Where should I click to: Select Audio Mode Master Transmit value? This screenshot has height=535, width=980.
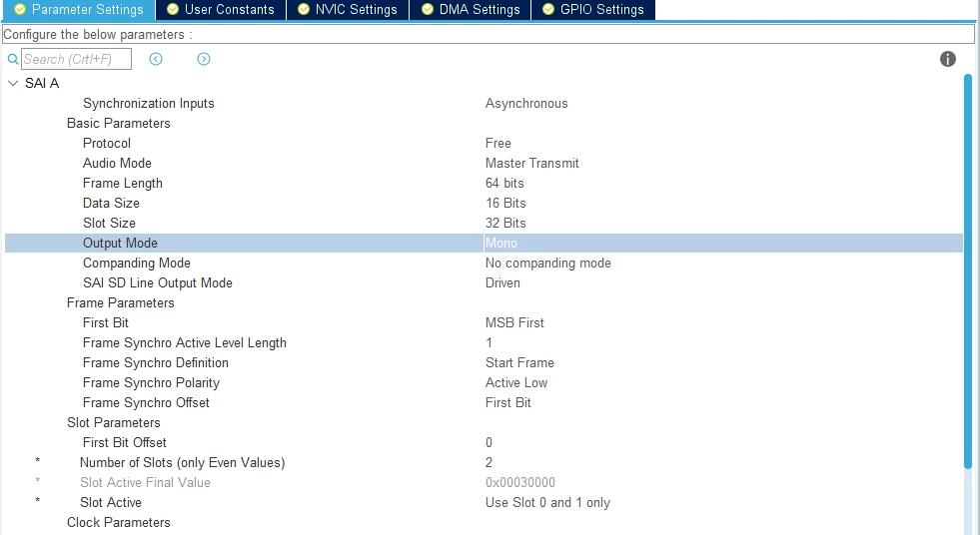point(531,163)
